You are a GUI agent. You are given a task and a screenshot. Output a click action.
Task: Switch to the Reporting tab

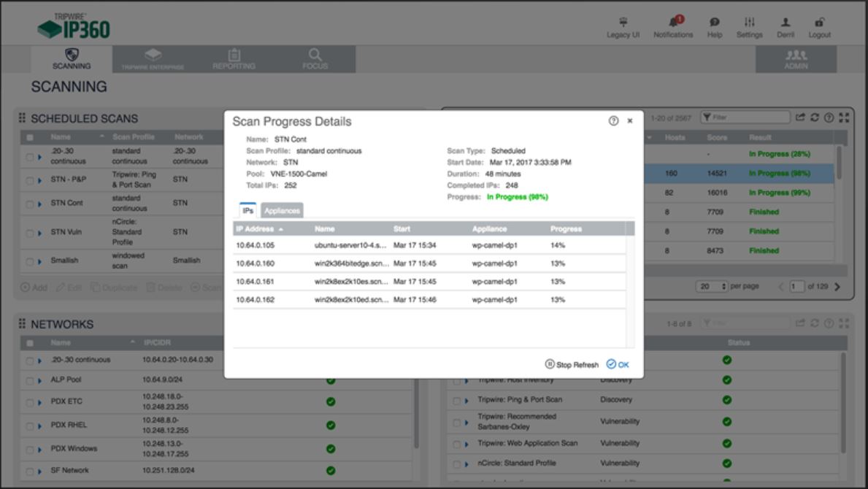(x=234, y=59)
